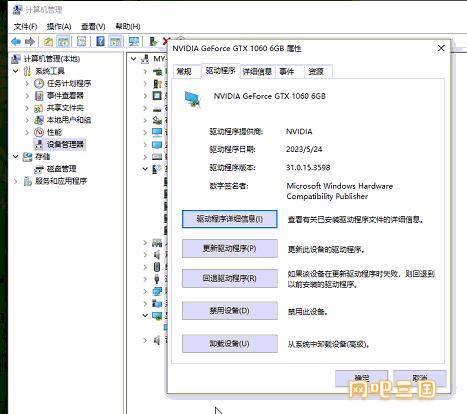Click the dialog title NVIDIA GeForce GTX 1060 6GB 属性
Image resolution: width=467 pixels, height=414 pixels.
click(237, 49)
